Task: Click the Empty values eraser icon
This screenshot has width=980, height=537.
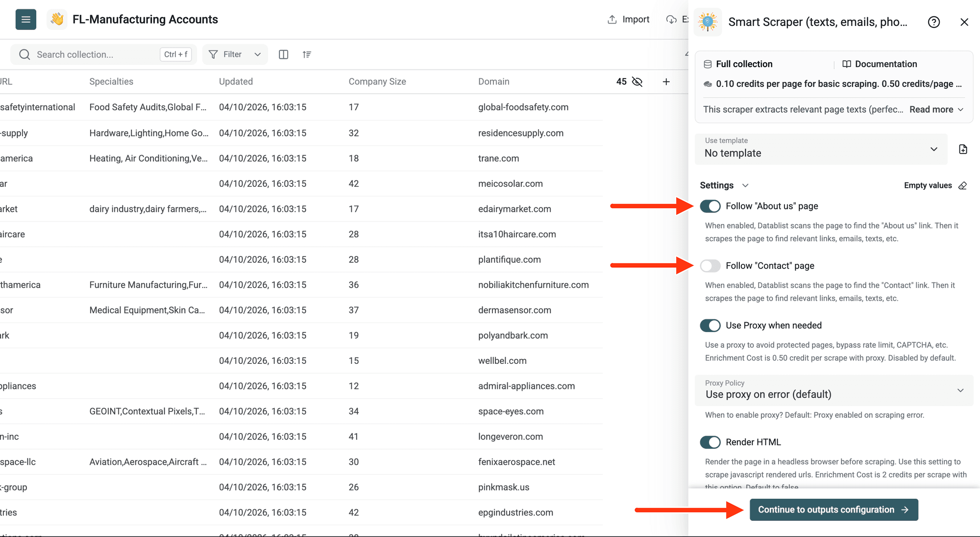Action: point(963,185)
